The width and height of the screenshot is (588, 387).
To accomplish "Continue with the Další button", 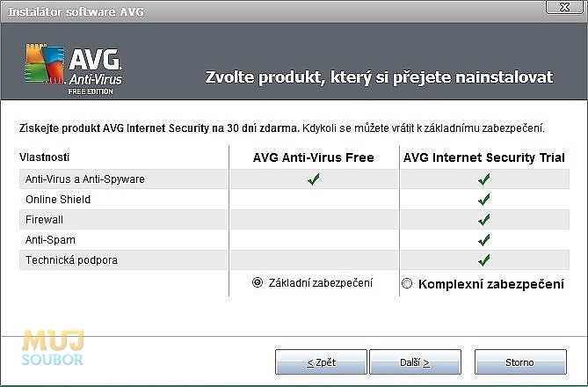I will (415, 361).
